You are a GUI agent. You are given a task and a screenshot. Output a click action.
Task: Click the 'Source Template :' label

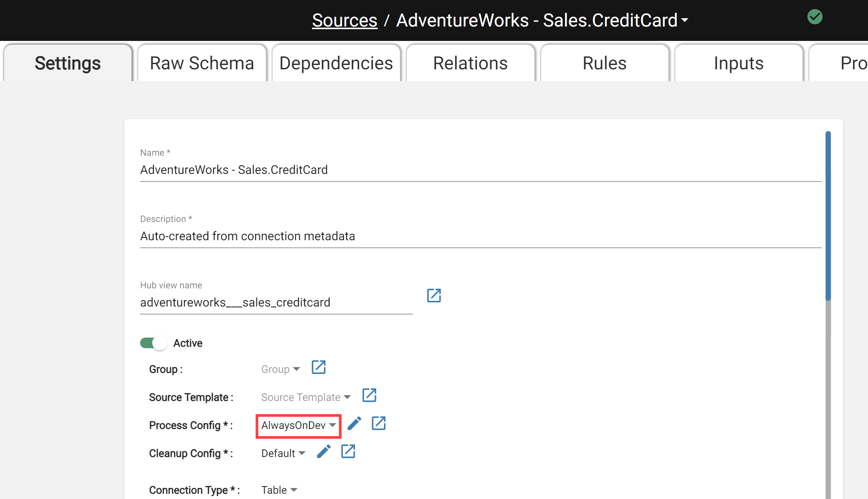[x=191, y=397]
